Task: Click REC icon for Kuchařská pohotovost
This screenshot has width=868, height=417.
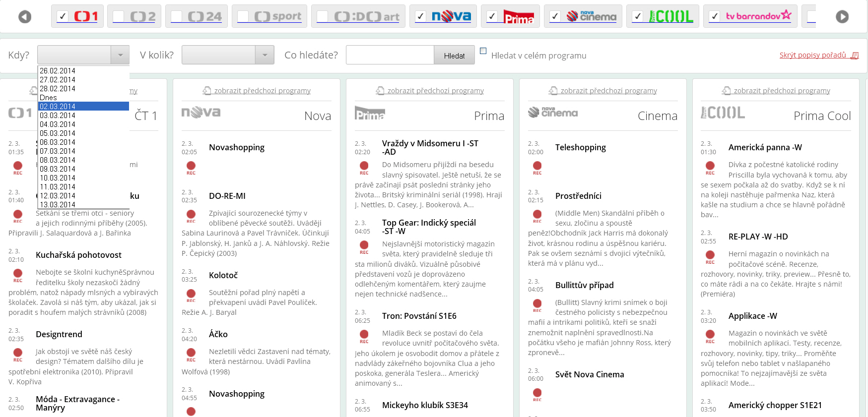Action: 18,276
